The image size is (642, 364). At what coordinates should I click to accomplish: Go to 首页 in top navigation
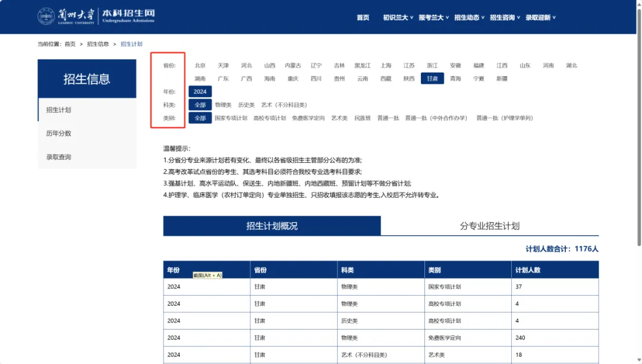(x=363, y=18)
